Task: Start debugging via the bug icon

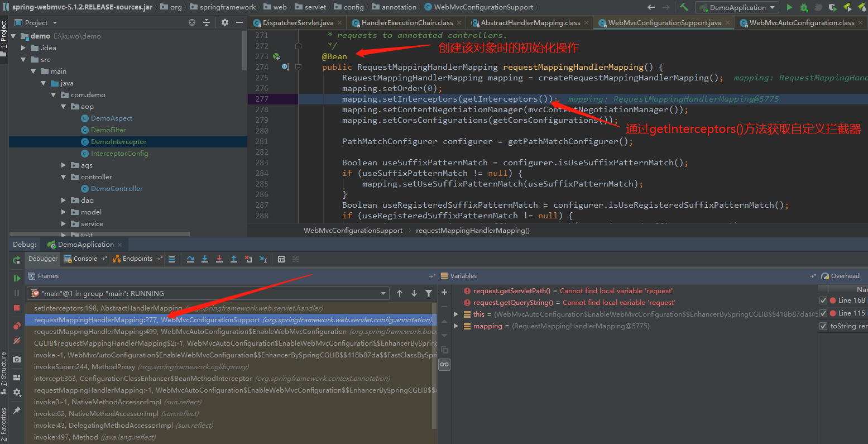Action: 803,7
